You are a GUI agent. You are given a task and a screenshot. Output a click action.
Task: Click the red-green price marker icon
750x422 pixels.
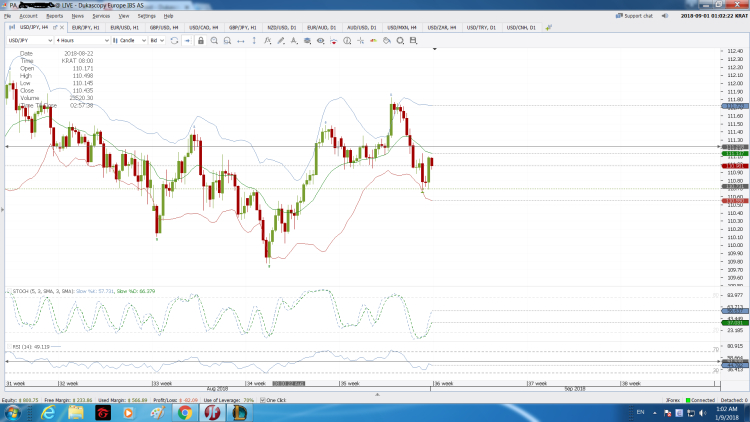click(x=374, y=41)
